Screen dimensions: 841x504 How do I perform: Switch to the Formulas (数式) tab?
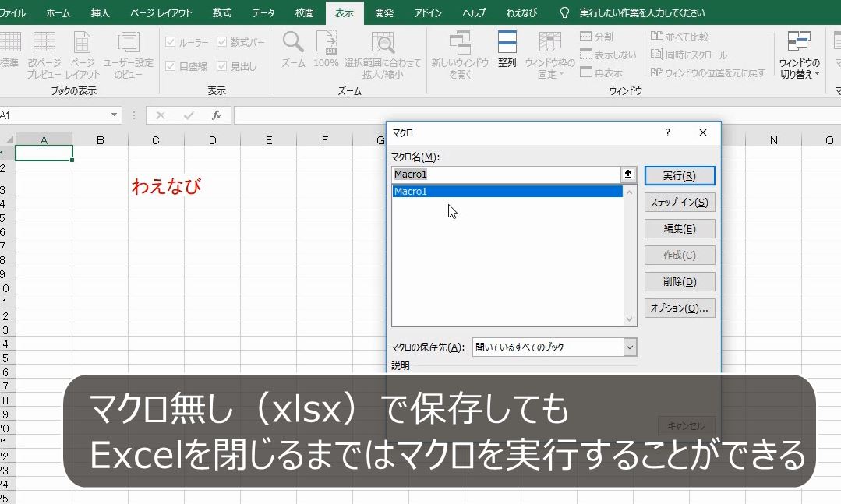click(x=221, y=12)
